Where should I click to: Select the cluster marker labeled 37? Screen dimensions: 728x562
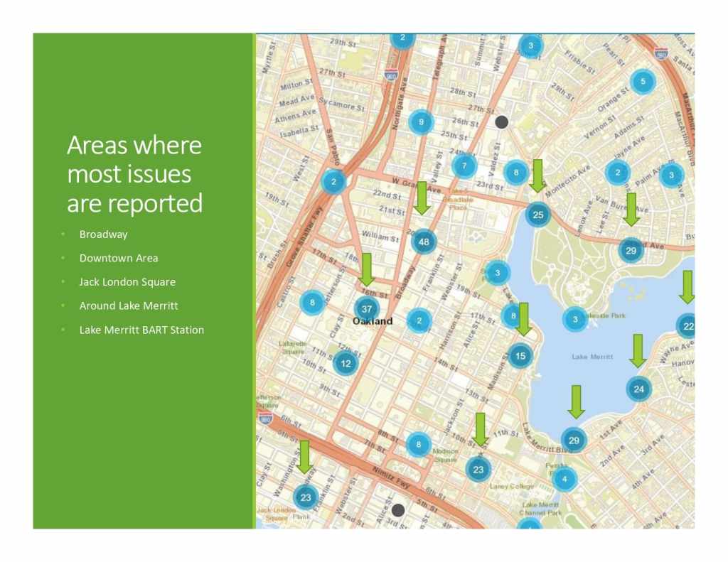(367, 308)
